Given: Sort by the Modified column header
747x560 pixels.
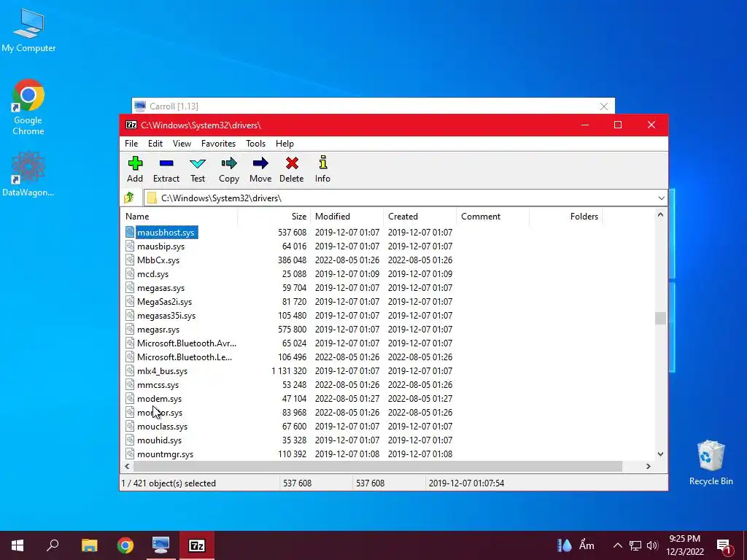Looking at the screenshot, I should tap(347, 216).
